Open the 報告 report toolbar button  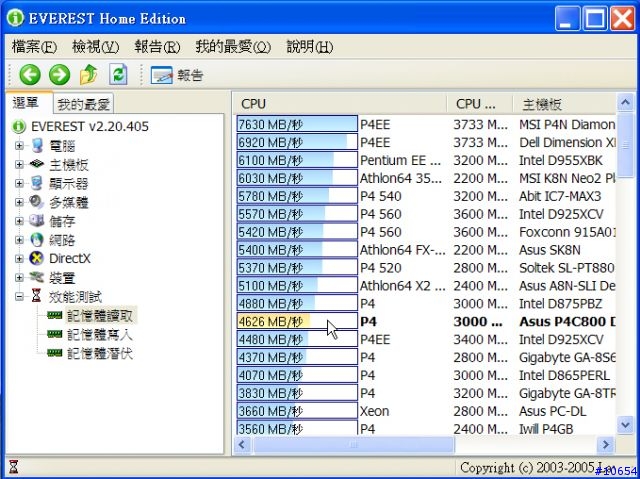176,75
